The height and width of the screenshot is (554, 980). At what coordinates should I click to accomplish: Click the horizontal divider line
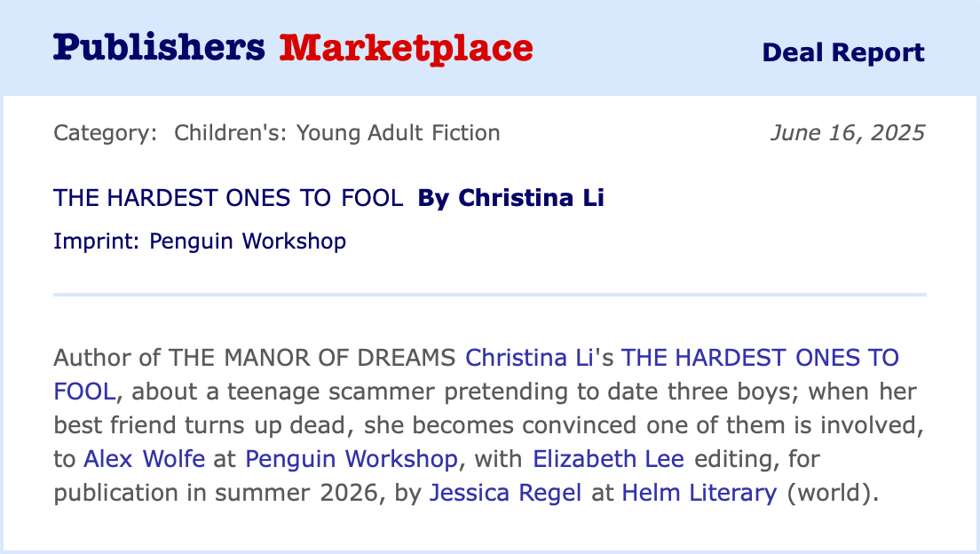click(489, 294)
